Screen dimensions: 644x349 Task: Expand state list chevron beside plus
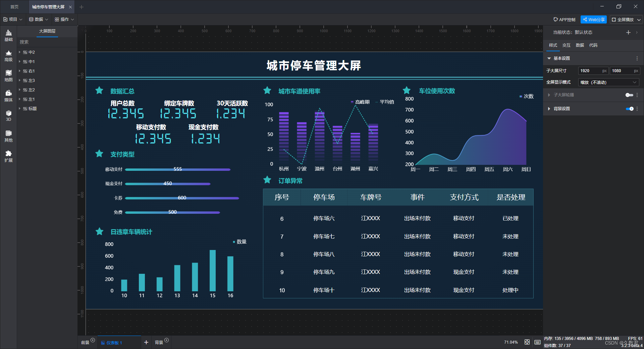pyautogui.click(x=637, y=32)
